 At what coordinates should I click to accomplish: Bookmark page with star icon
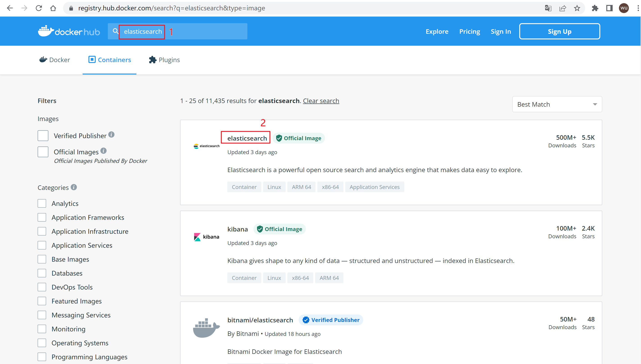[x=577, y=8]
